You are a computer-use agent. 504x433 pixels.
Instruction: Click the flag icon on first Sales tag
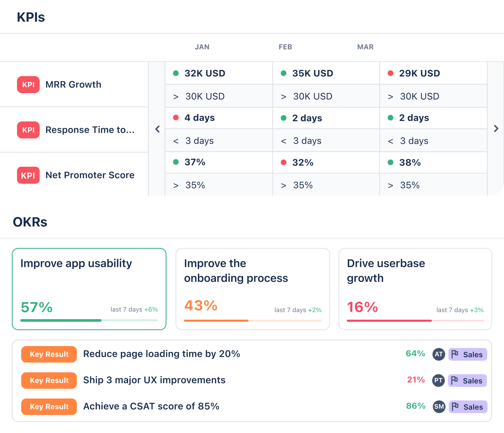pos(455,354)
